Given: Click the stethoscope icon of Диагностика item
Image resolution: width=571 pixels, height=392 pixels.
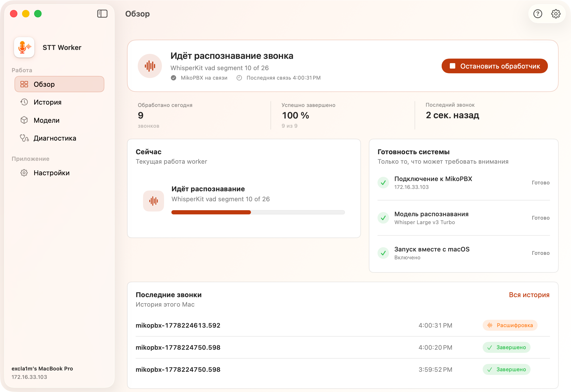Looking at the screenshot, I should pos(24,138).
